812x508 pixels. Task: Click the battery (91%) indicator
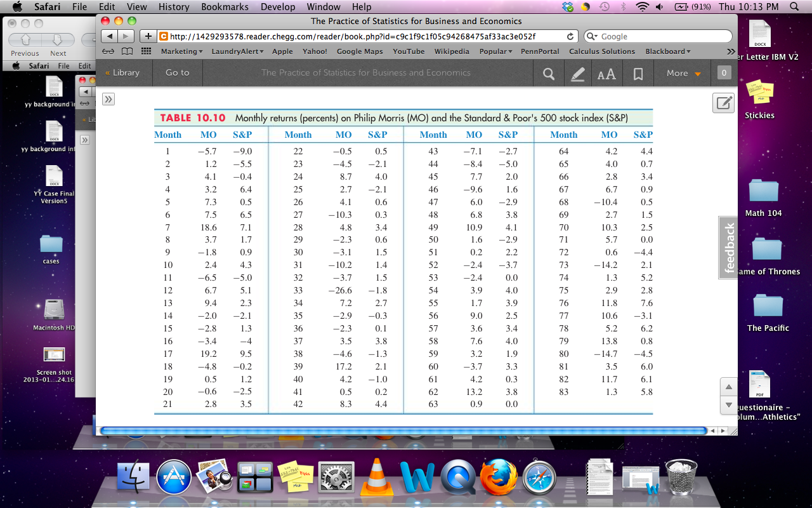[x=692, y=6]
